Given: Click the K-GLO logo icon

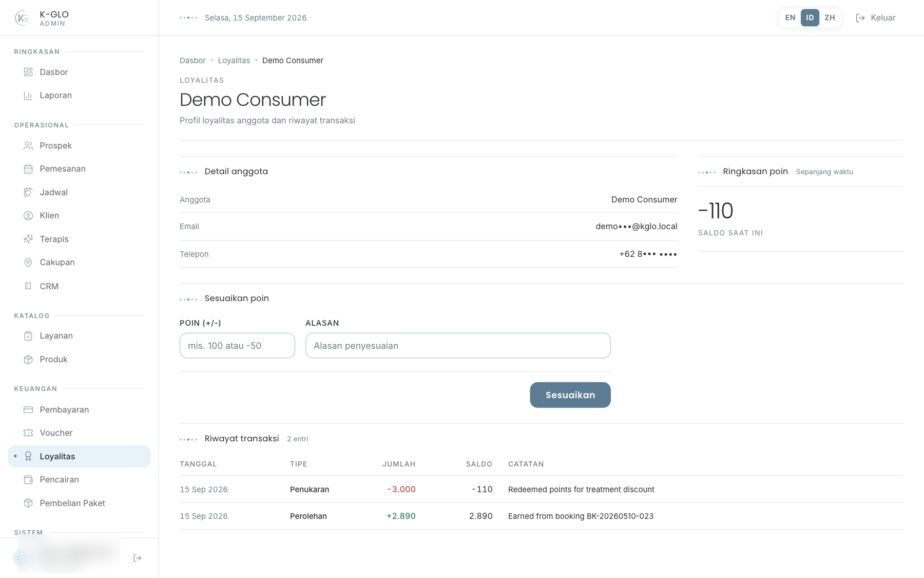Looking at the screenshot, I should tap(23, 18).
